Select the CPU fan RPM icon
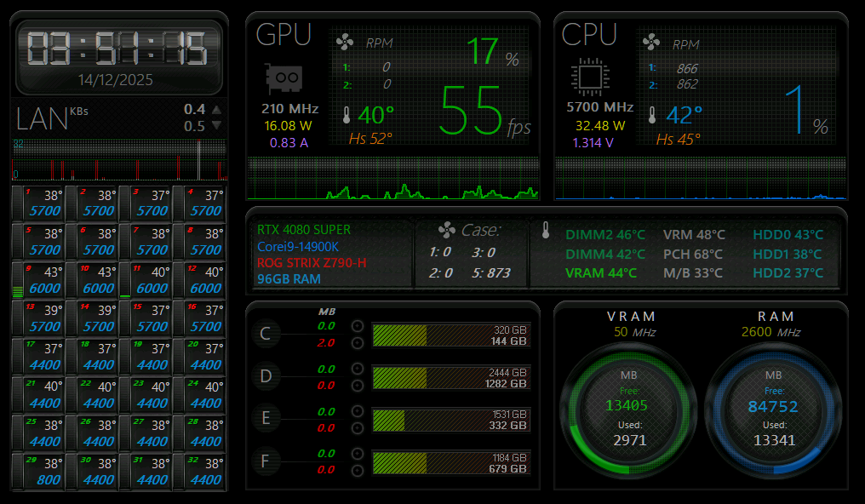865x504 pixels. [651, 43]
